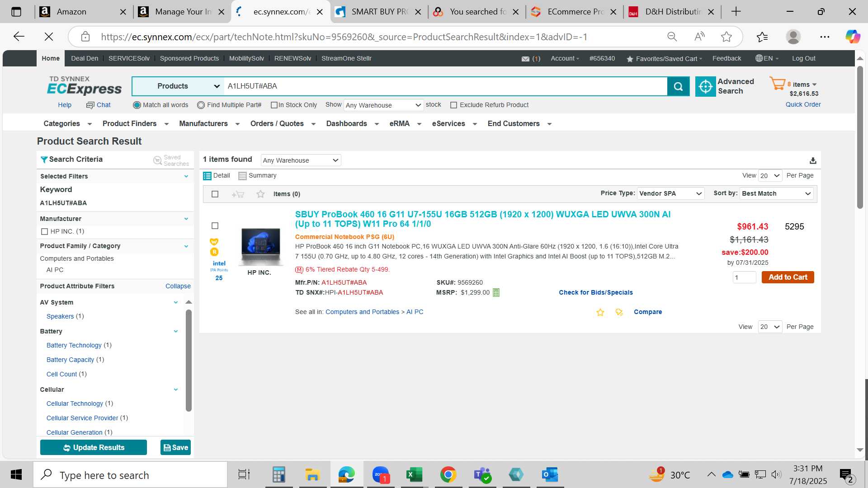This screenshot has width=868, height=488.
Task: Open the Products search type dropdown
Action: tap(178, 86)
